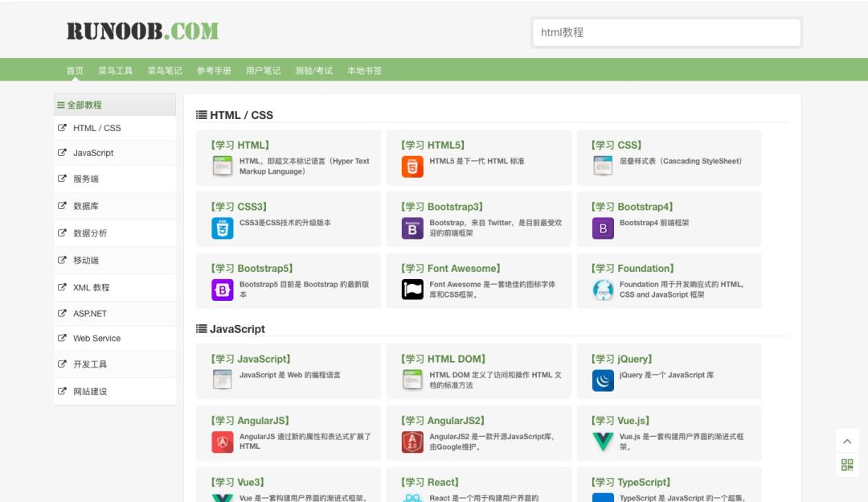
Task: Open the 【学习 JavaScript】 tutorial link
Action: click(x=251, y=359)
